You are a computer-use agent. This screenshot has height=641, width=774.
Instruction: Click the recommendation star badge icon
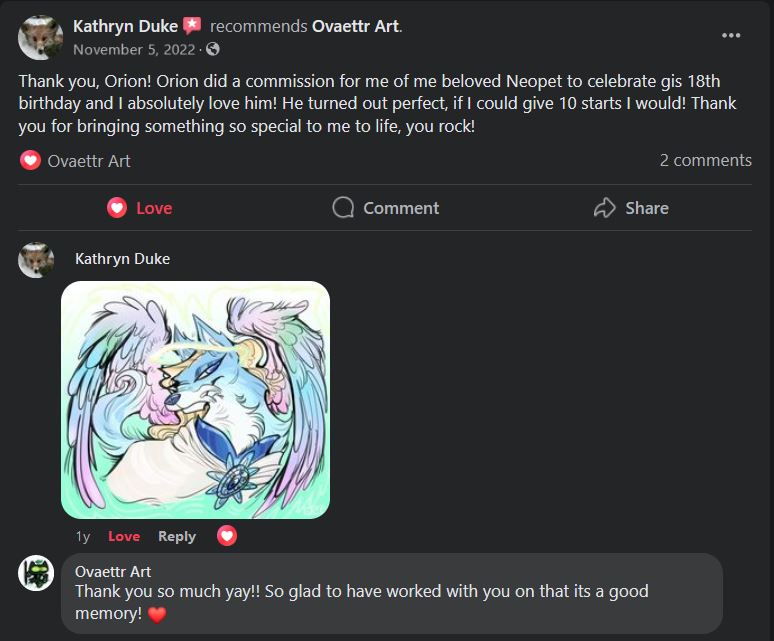pyautogui.click(x=193, y=26)
